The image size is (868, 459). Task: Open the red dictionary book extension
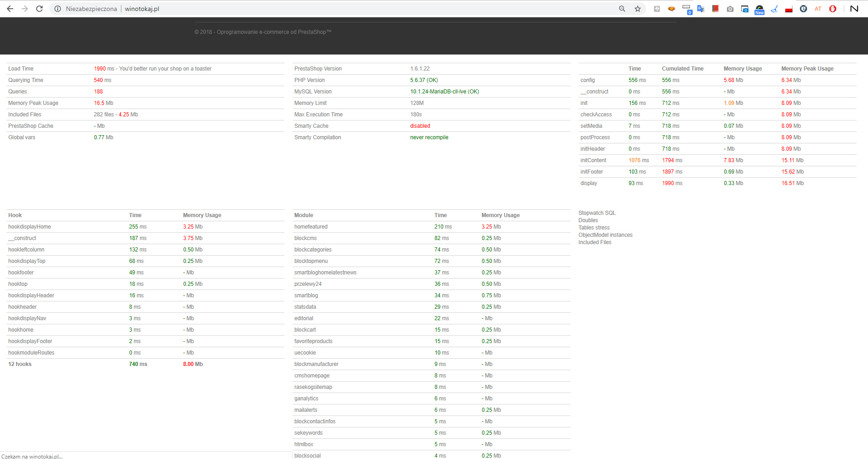716,9
